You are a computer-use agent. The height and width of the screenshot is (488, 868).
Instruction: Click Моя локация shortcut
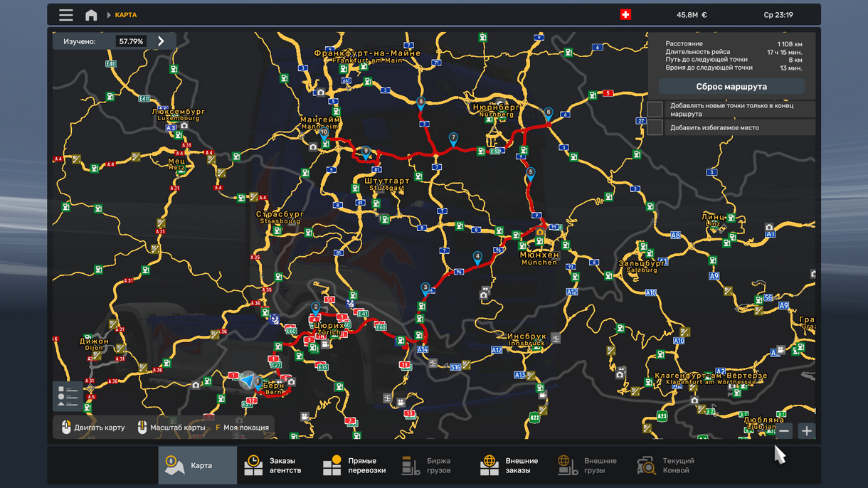point(243,428)
